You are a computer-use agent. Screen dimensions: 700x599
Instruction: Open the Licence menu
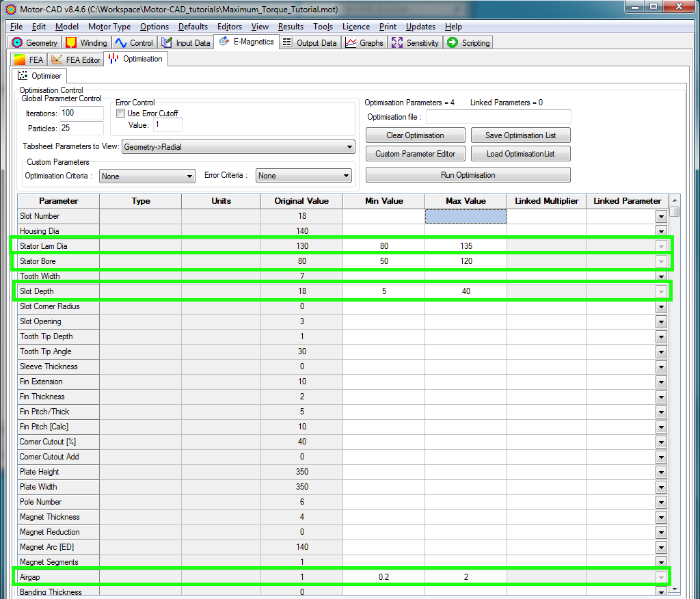355,27
